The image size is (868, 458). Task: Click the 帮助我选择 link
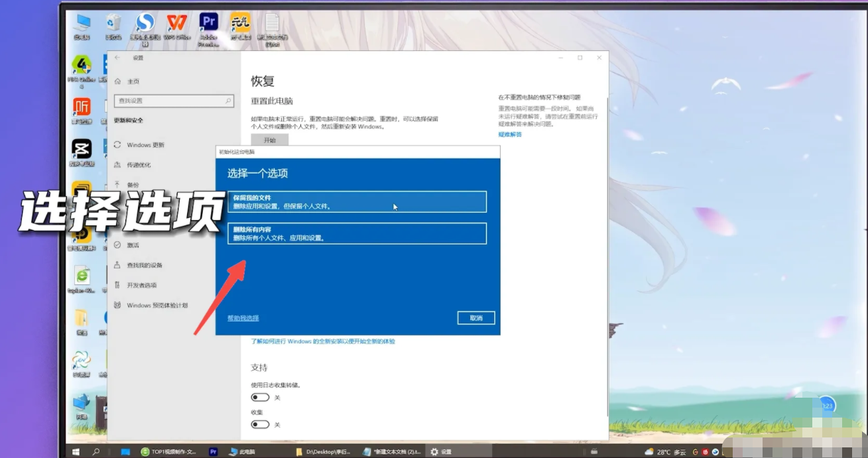click(243, 318)
